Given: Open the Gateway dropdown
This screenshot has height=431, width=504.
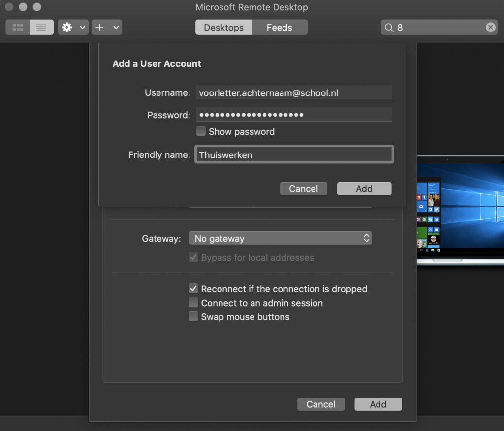Looking at the screenshot, I should (280, 238).
